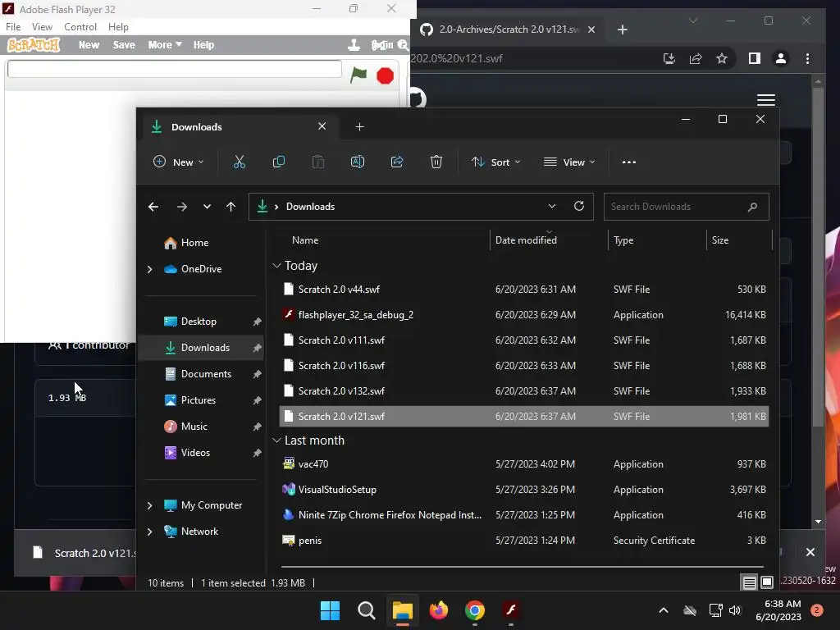The image size is (840, 630).
Task: Bookmark the page with Chrome star icon
Action: click(x=722, y=58)
